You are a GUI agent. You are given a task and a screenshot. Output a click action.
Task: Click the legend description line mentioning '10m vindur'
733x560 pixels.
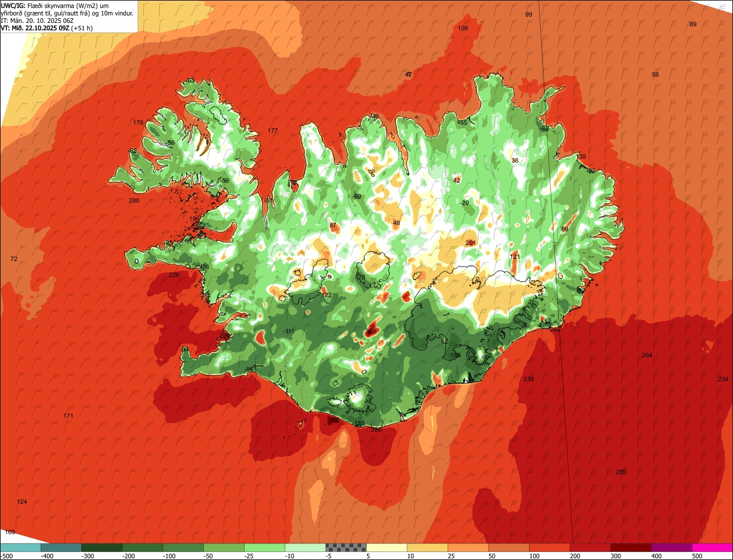pyautogui.click(x=67, y=13)
